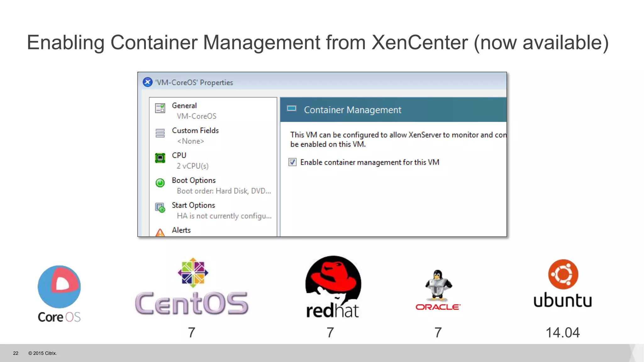Click the version 7 under the CentOS logo
644x362 pixels.
(192, 332)
